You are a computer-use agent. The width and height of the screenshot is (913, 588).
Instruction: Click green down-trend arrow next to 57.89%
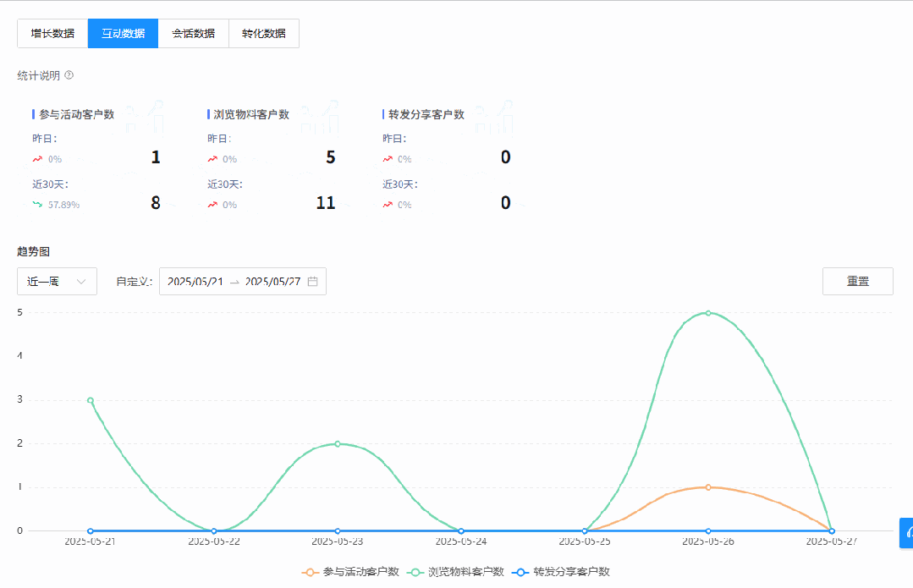(37, 204)
